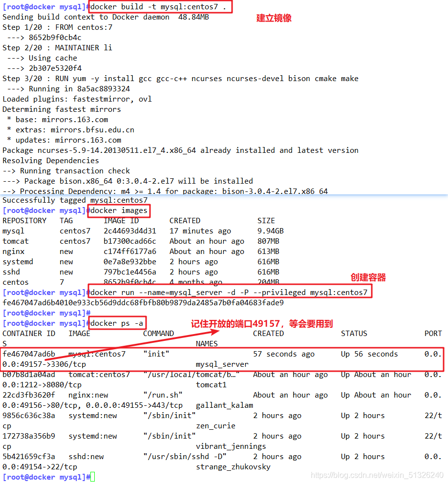Click the 'REPOSITORY' column header
The image size is (448, 484).
coord(24,221)
